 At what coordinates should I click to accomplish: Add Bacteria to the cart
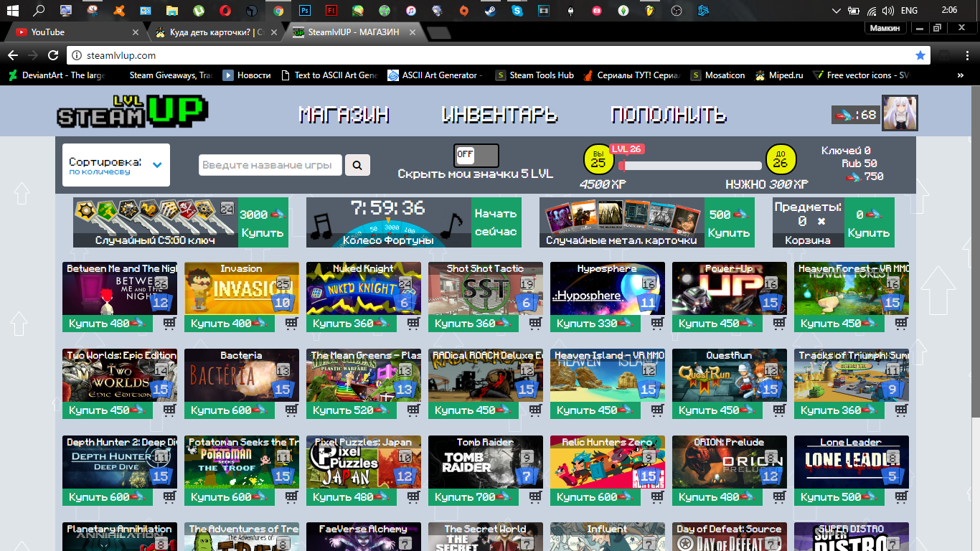291,410
